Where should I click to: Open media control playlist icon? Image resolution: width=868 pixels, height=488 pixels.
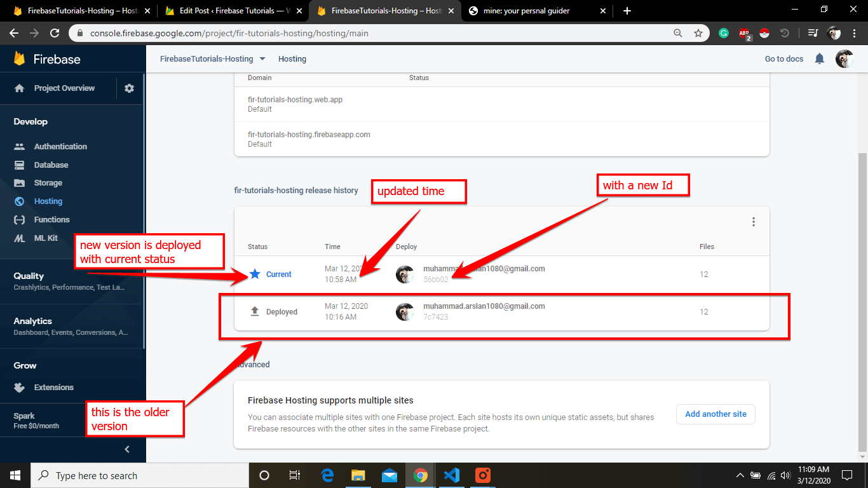click(813, 33)
